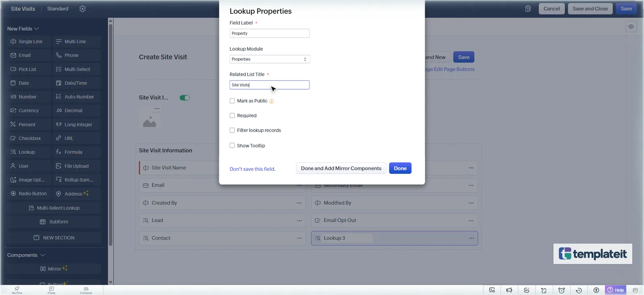644x295 pixels.
Task: Open options for the Modified By field
Action: [471, 203]
